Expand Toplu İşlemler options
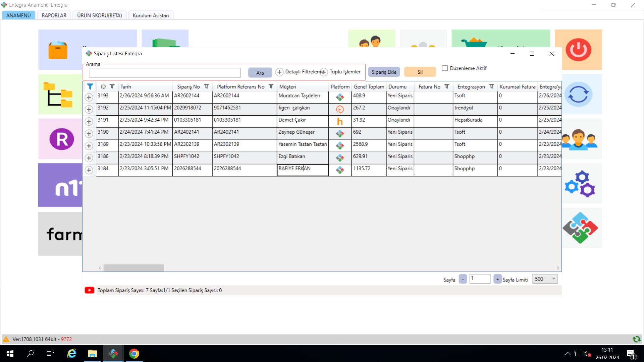 [324, 72]
